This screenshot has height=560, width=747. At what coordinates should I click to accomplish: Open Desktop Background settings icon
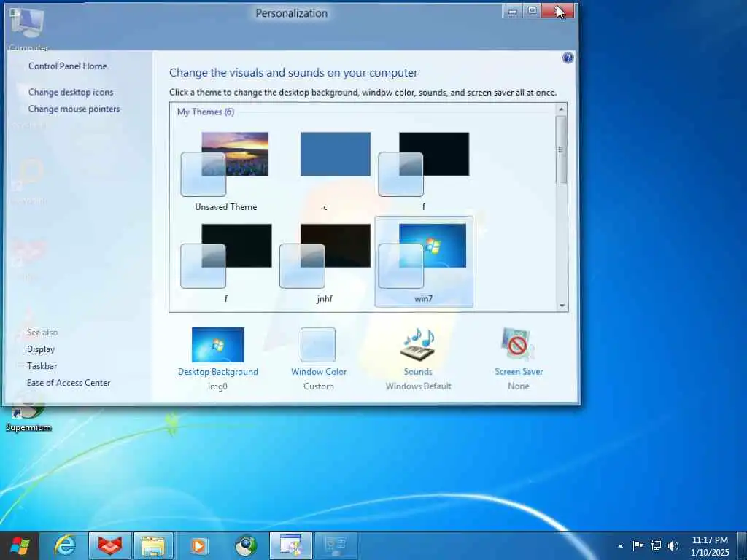(x=217, y=345)
